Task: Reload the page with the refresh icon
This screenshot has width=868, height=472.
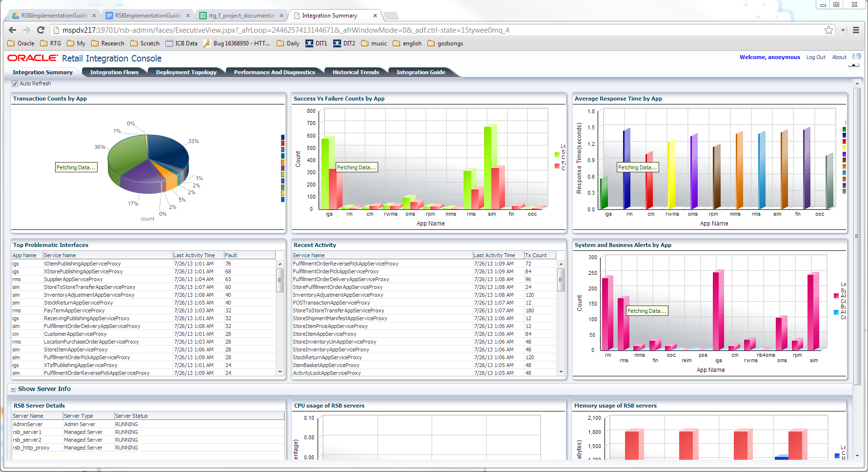Action: [x=40, y=30]
